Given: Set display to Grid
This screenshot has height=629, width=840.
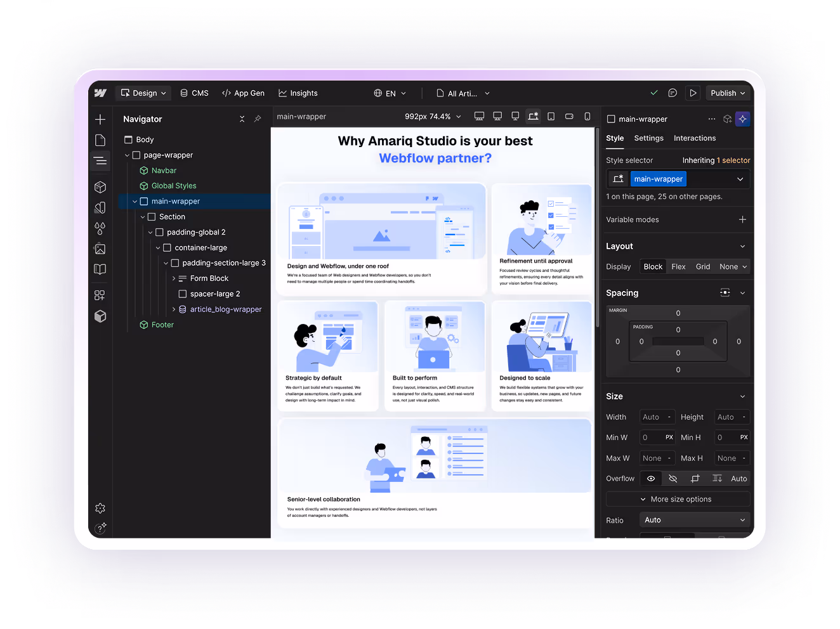Looking at the screenshot, I should pyautogui.click(x=703, y=267).
